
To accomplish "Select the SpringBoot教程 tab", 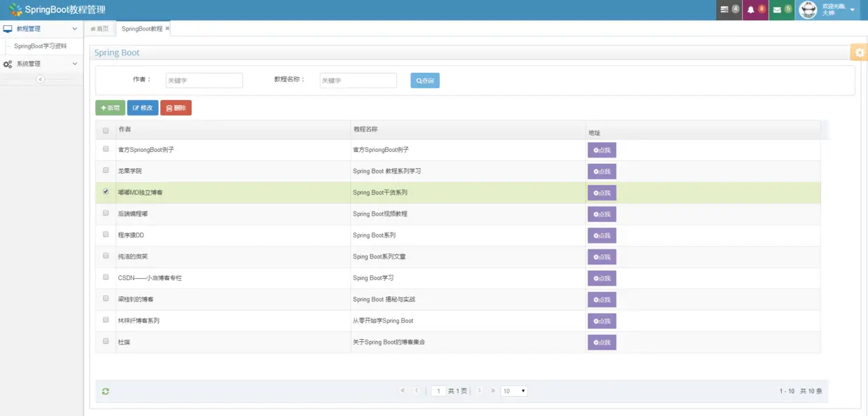I will (x=142, y=29).
